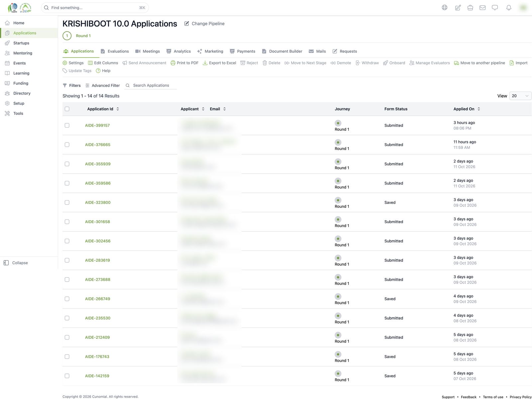The height and width of the screenshot is (401, 532).
Task: Switch to the Analytics tab
Action: [x=179, y=51]
